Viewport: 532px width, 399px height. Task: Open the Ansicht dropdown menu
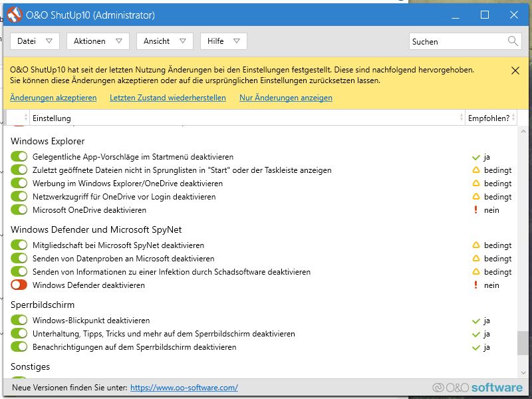coord(164,41)
